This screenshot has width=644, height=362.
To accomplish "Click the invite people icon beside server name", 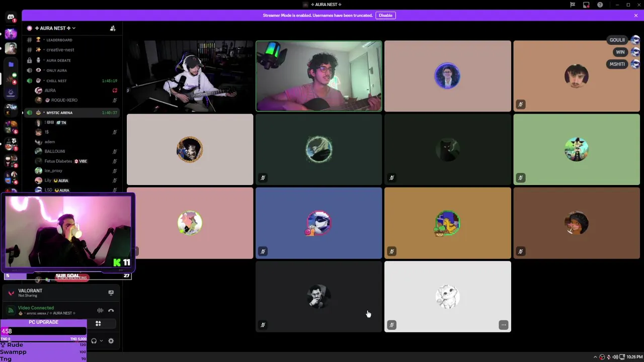I will (x=113, y=28).
